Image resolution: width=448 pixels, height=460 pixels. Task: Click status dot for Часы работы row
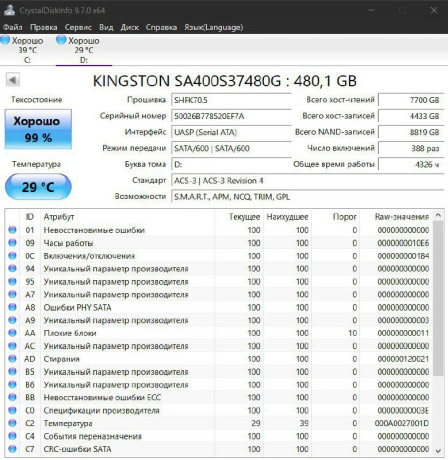[x=12, y=243]
